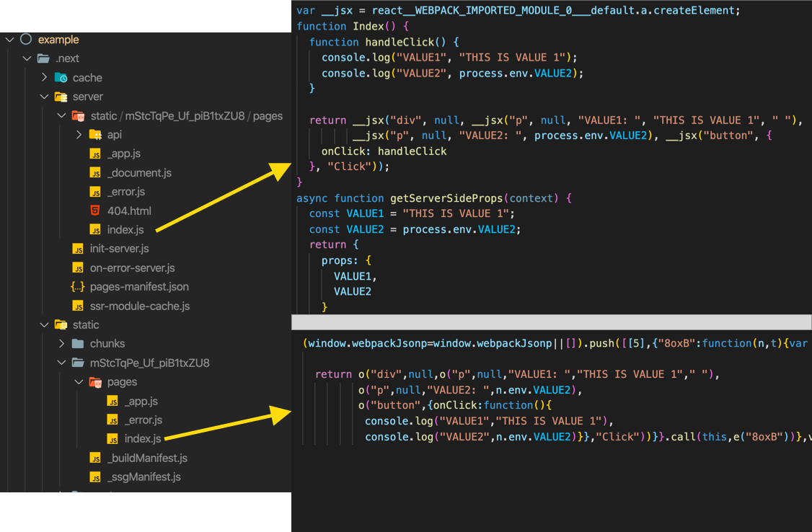This screenshot has width=812, height=532.
Task: Expand the cache folder chevron
Action: click(45, 77)
